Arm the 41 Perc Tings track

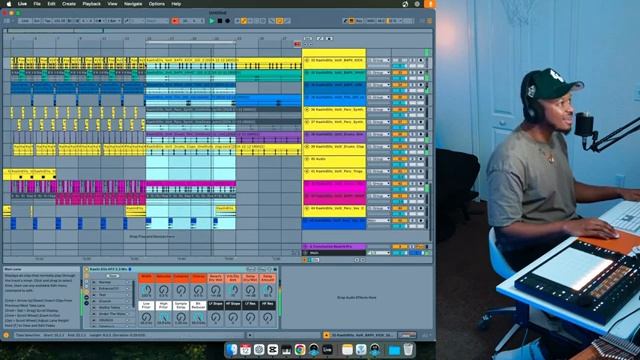(421, 171)
